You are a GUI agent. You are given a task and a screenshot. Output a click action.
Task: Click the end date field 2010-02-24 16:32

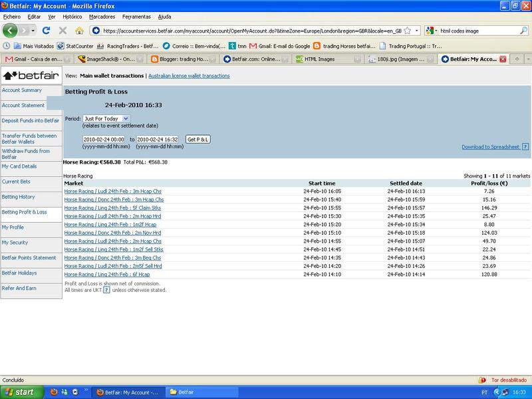158,140
